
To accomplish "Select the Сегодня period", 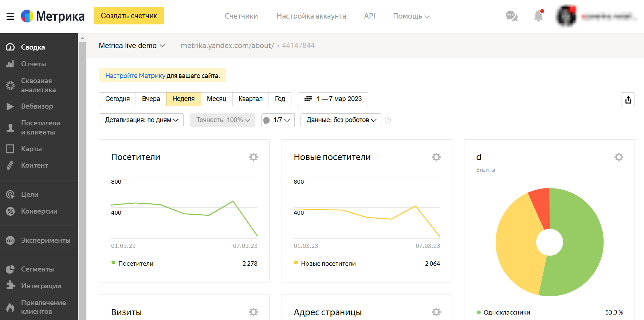I will tap(117, 99).
